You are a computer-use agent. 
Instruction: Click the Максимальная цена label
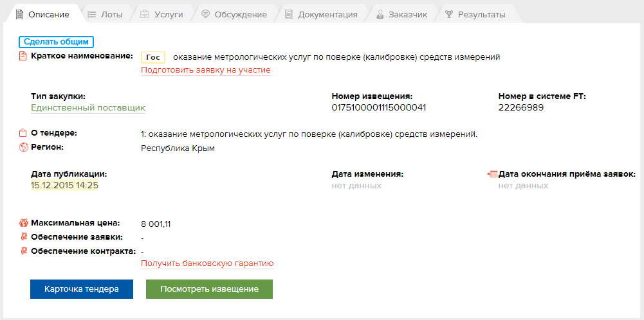pyautogui.click(x=75, y=223)
